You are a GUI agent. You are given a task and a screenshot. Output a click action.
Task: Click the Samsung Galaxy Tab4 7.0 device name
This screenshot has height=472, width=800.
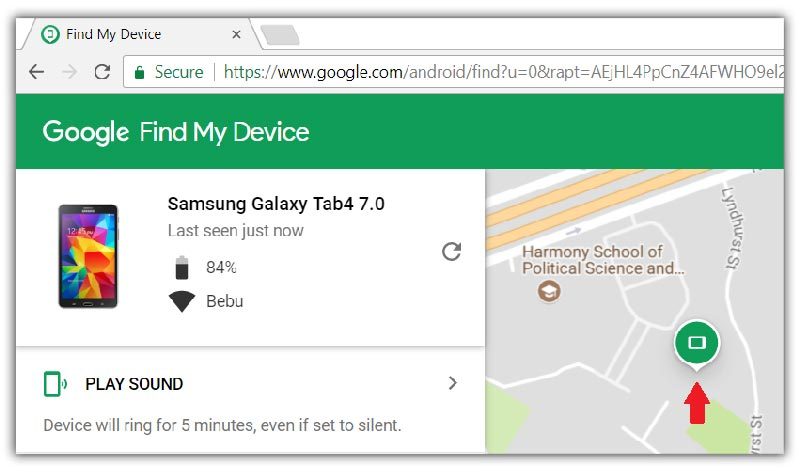276,204
